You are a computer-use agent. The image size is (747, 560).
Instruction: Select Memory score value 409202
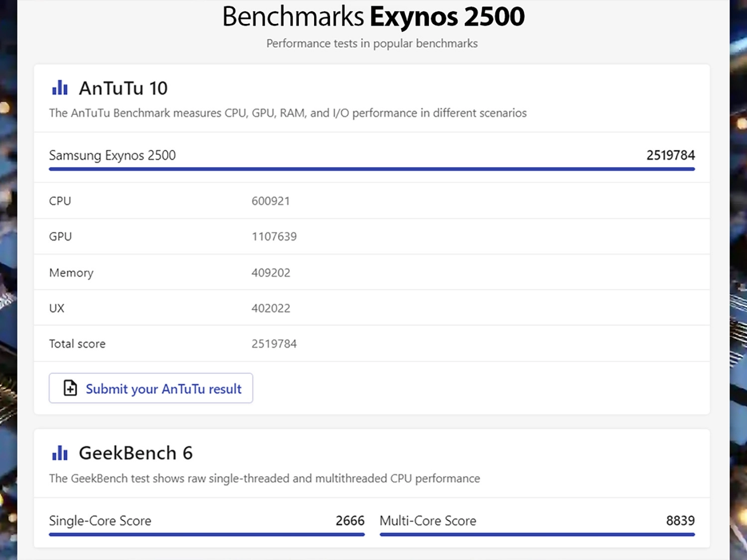click(270, 273)
